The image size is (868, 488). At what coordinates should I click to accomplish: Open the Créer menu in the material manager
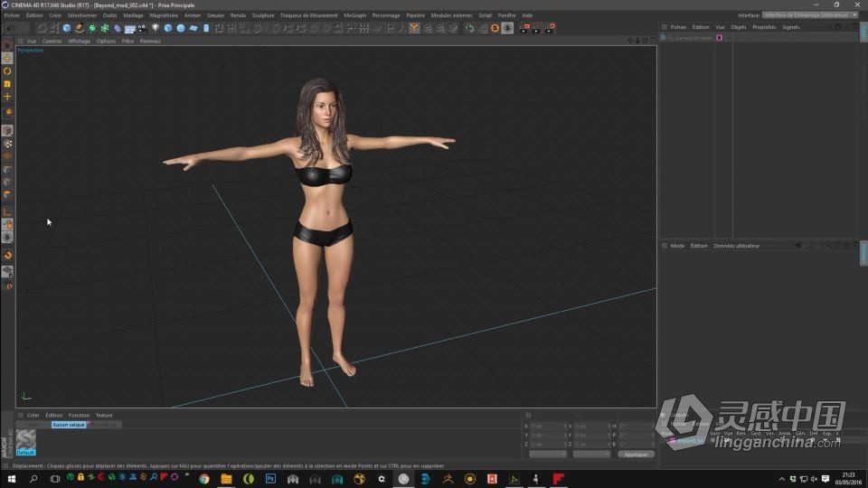[33, 415]
